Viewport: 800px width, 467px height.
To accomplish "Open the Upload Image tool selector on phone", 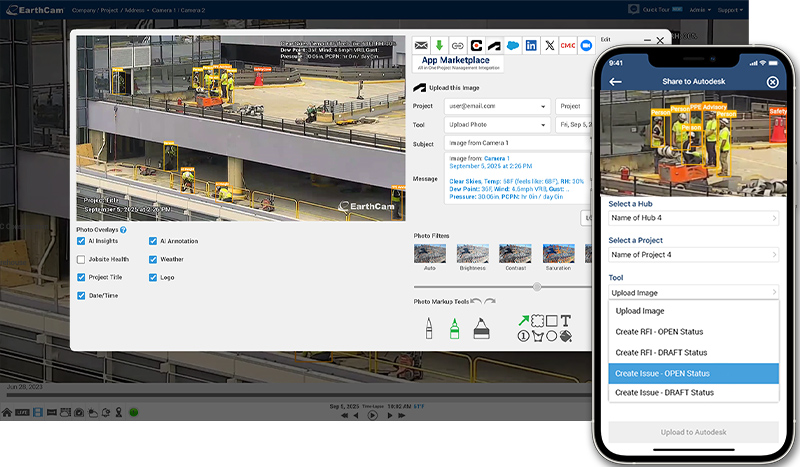I will 694,292.
